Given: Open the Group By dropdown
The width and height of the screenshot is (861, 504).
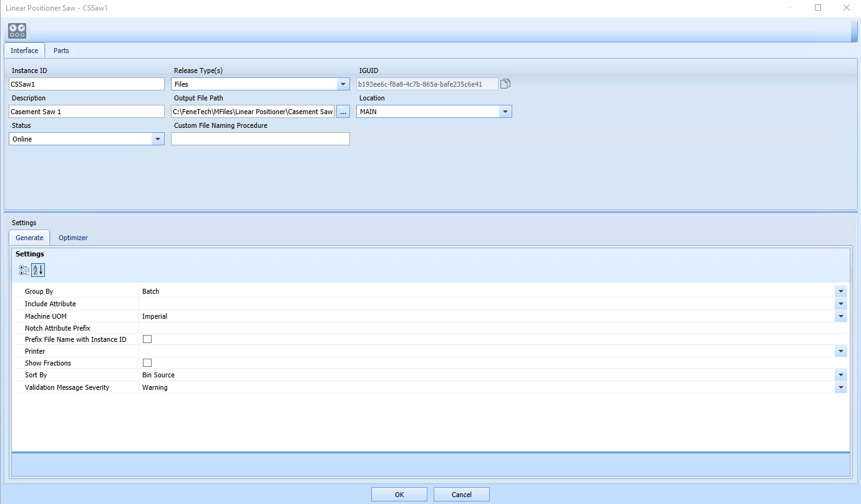Looking at the screenshot, I should 840,291.
